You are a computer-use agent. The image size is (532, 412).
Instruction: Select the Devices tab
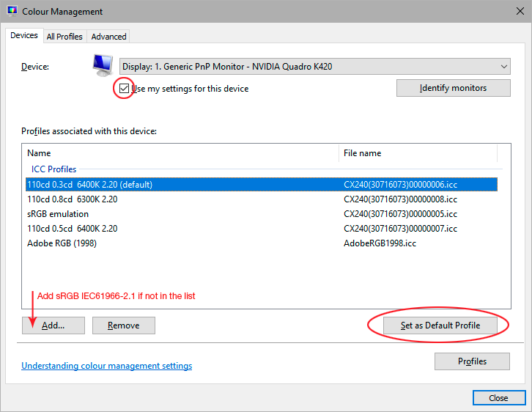(x=24, y=36)
